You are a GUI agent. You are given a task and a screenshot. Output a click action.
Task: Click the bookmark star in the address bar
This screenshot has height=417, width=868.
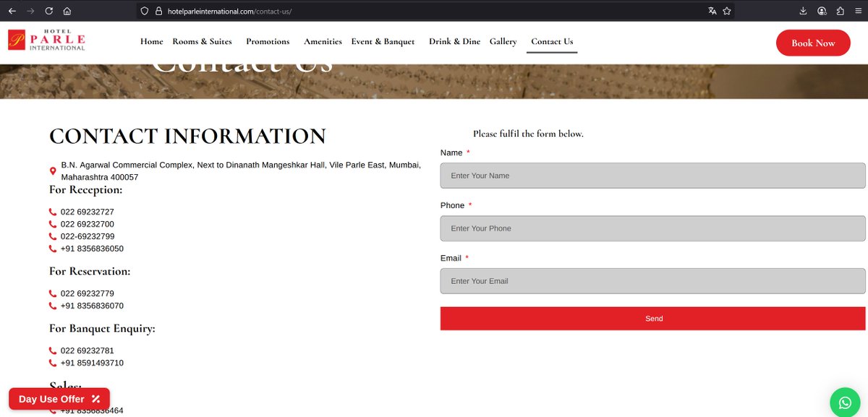click(x=727, y=11)
